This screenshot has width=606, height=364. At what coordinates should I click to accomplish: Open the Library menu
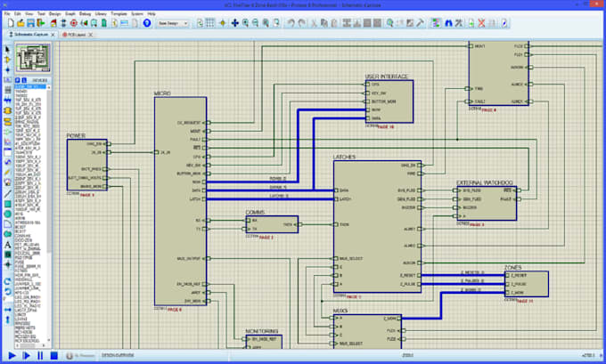click(101, 13)
